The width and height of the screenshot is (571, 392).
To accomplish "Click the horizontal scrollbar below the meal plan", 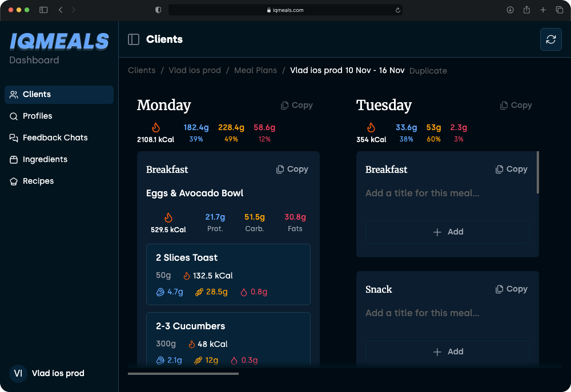I will [183, 374].
